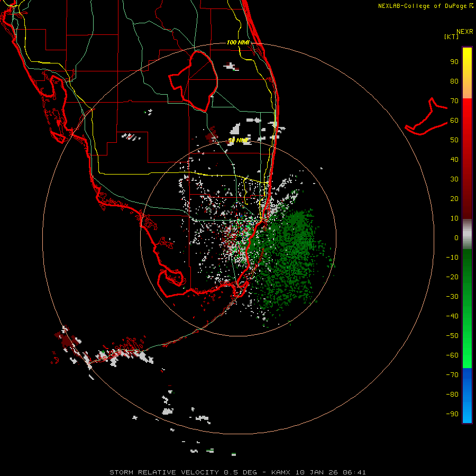The image size is (476, 476).
Task: Click the -70 knot scale label
Action: click(452, 375)
